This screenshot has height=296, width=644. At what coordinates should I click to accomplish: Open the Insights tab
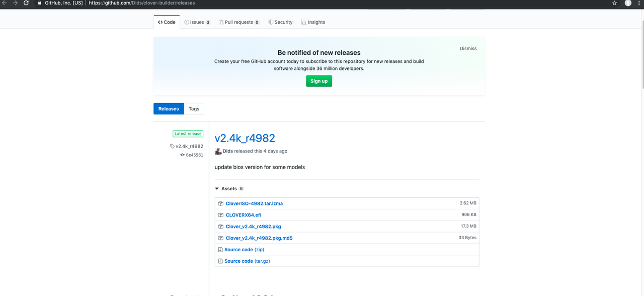click(313, 22)
